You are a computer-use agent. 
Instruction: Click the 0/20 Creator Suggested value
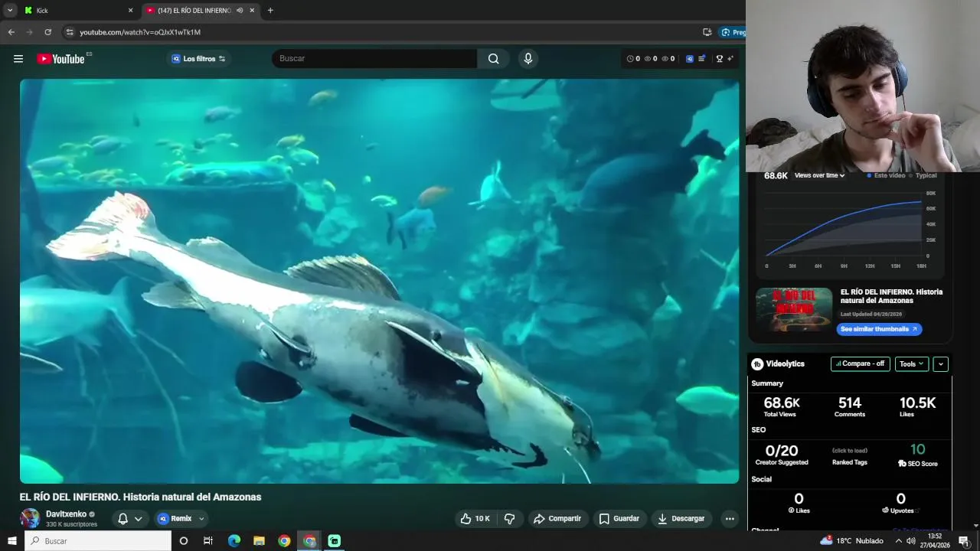click(x=782, y=451)
